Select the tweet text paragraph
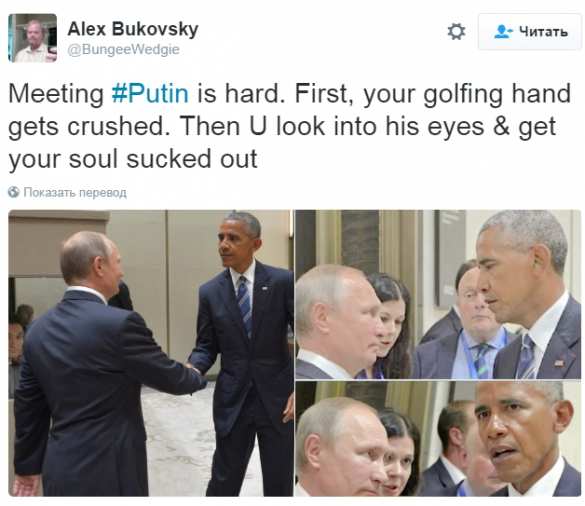Screen dimensions: 585x506 (x=290, y=126)
